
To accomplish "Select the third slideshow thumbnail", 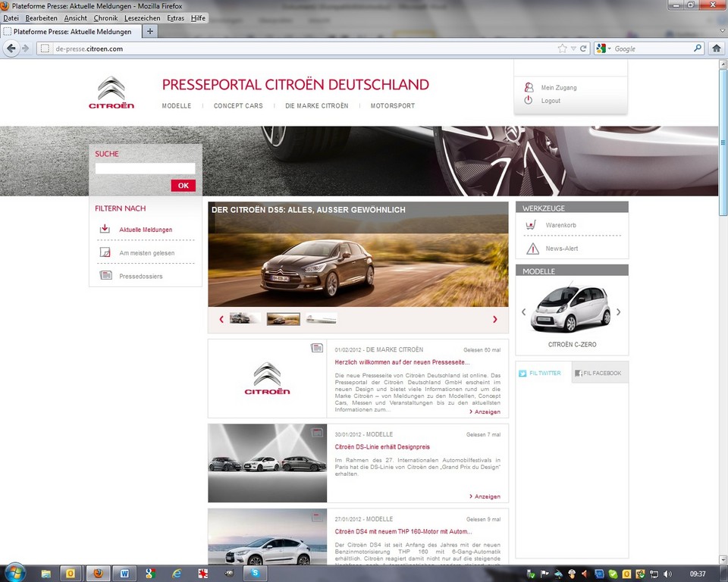I will (322, 318).
